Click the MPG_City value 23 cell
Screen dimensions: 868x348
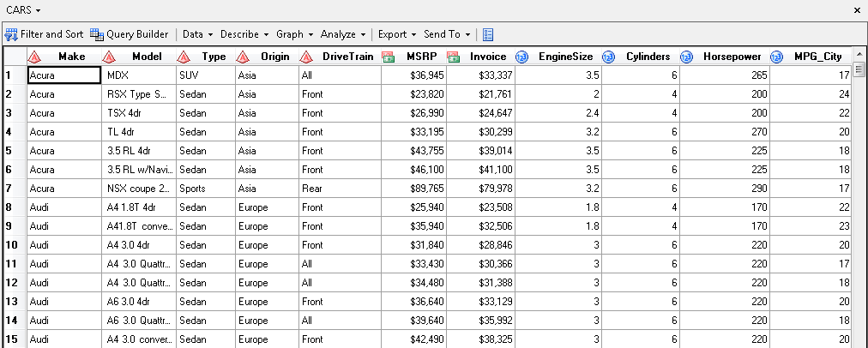[x=811, y=225]
